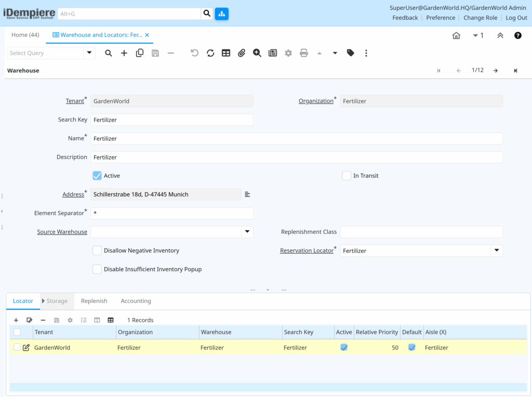The image size is (532, 397).
Task: Tick the GardenWorld locator row checkbox
Action: (x=17, y=347)
